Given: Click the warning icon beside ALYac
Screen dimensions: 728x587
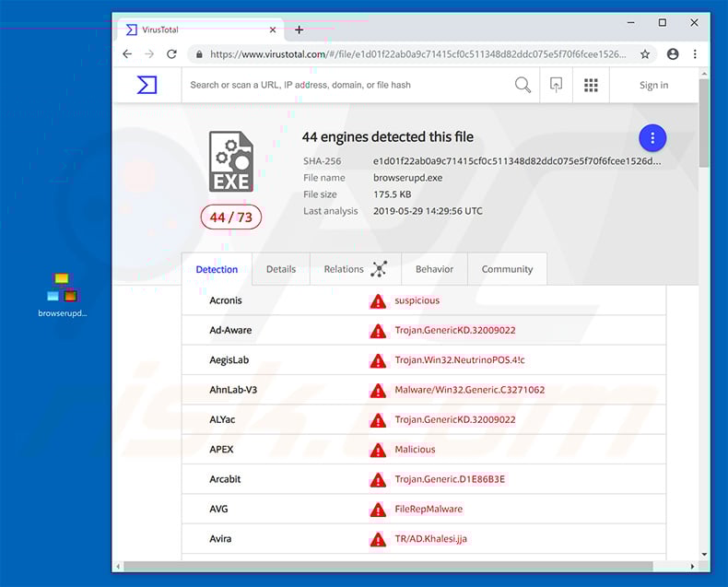Looking at the screenshot, I should pyautogui.click(x=378, y=420).
